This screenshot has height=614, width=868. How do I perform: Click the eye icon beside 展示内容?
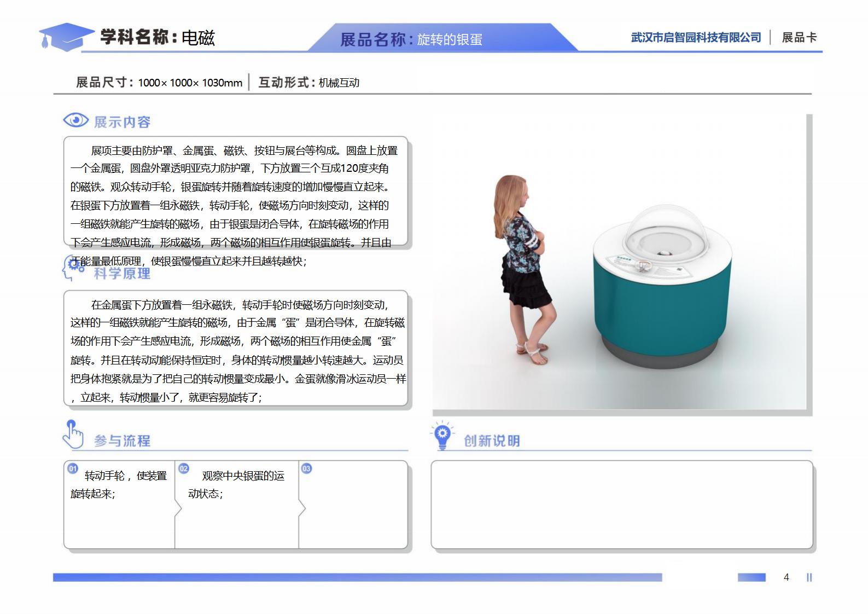click(x=75, y=120)
